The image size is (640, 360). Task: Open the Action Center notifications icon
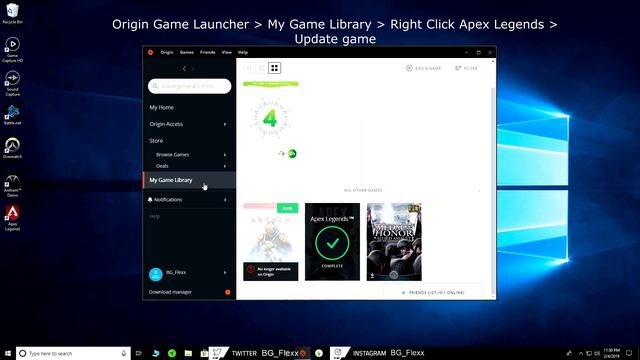click(x=629, y=353)
